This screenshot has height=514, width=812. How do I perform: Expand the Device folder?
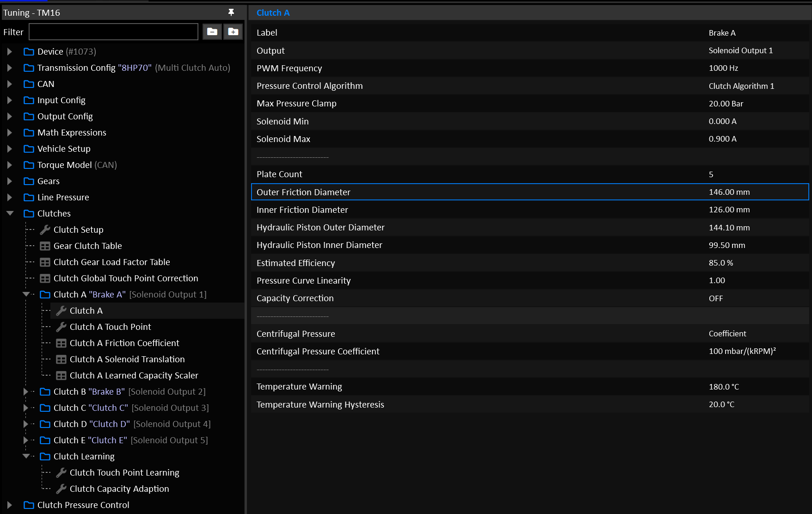tap(10, 51)
